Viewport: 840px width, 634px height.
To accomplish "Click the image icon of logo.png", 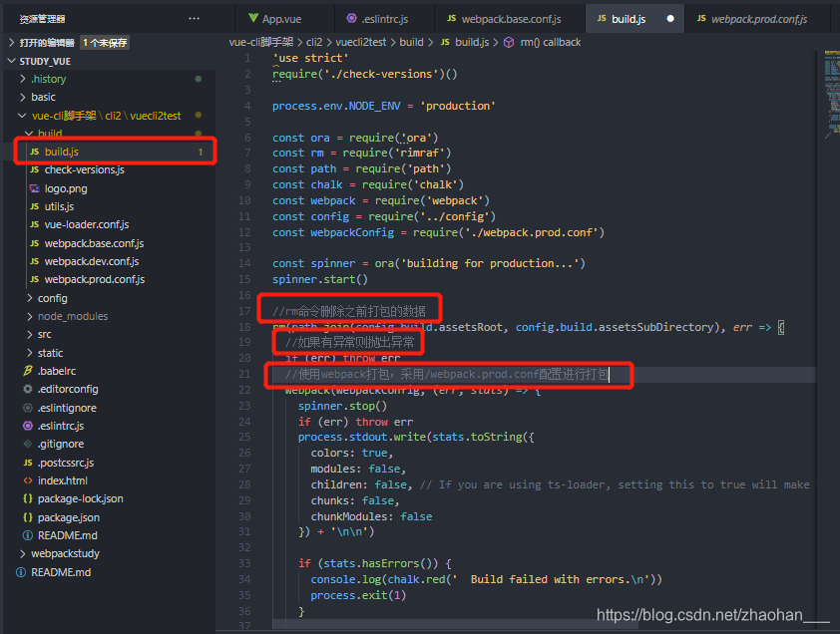I will coord(34,188).
